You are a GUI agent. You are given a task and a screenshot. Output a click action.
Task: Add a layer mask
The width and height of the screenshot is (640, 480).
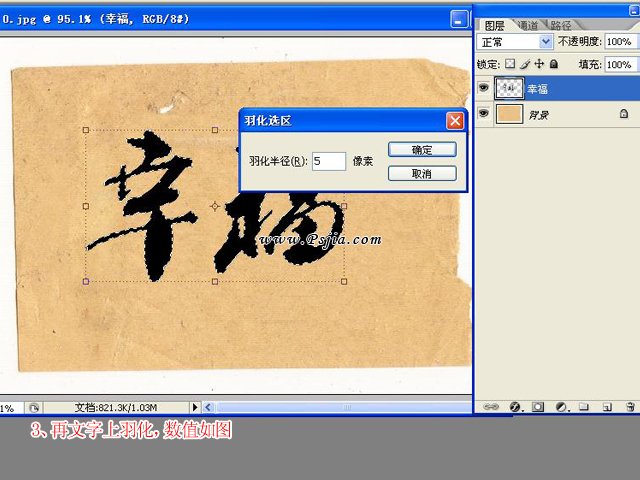pyautogui.click(x=538, y=407)
